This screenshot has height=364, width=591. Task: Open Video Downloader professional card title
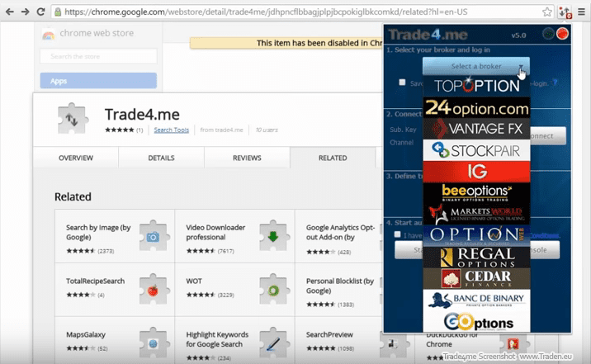point(215,232)
